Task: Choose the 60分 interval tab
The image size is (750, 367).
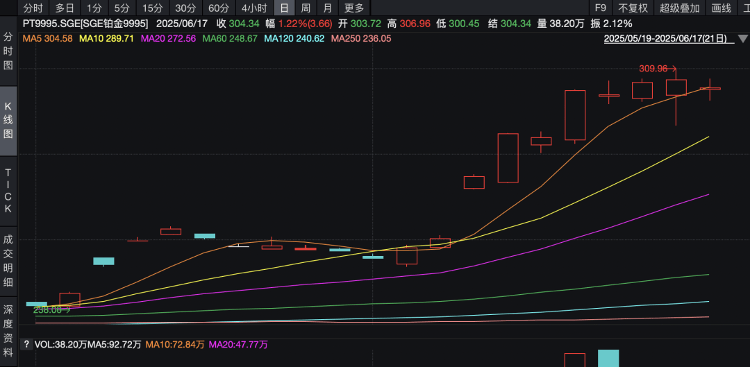Action: (219, 8)
